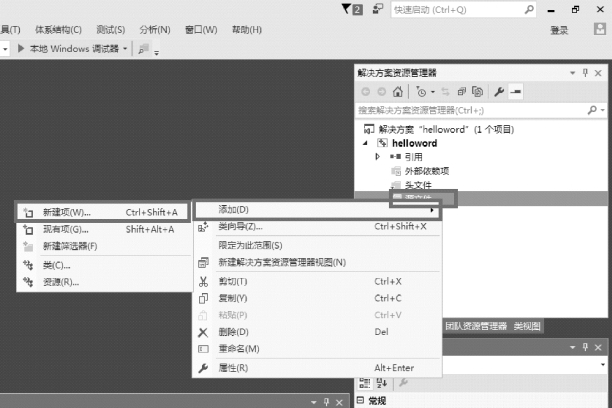Click the Solution Explorer home icon
612x408 pixels.
click(x=398, y=92)
